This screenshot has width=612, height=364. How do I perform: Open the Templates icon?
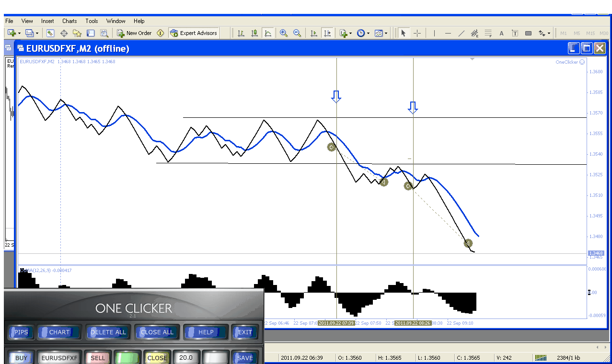pyautogui.click(x=379, y=33)
